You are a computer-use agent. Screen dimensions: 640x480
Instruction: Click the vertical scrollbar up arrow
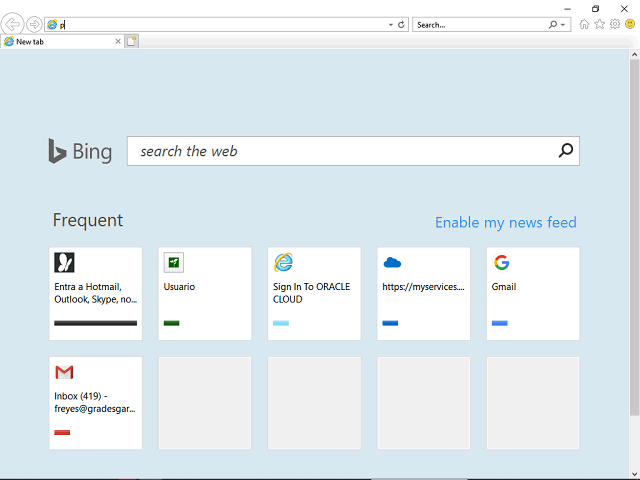coord(634,54)
